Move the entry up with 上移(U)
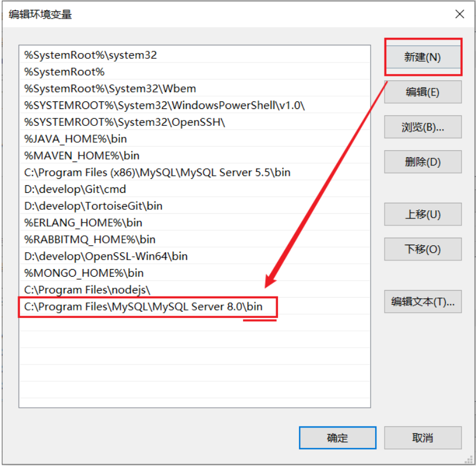 tap(423, 214)
